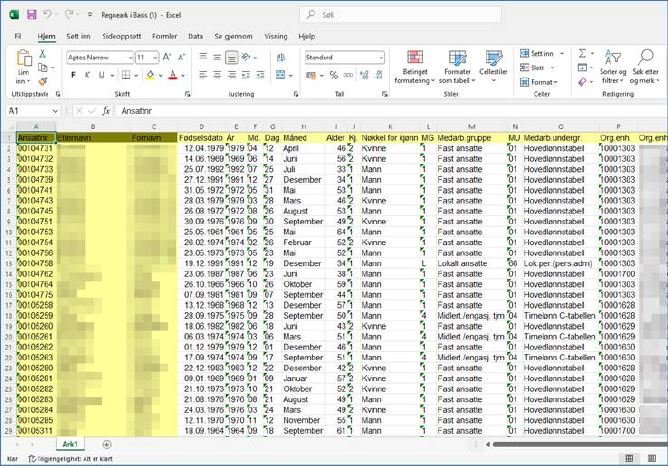
Task: Decrease font size with small A icon
Action: 181,57
